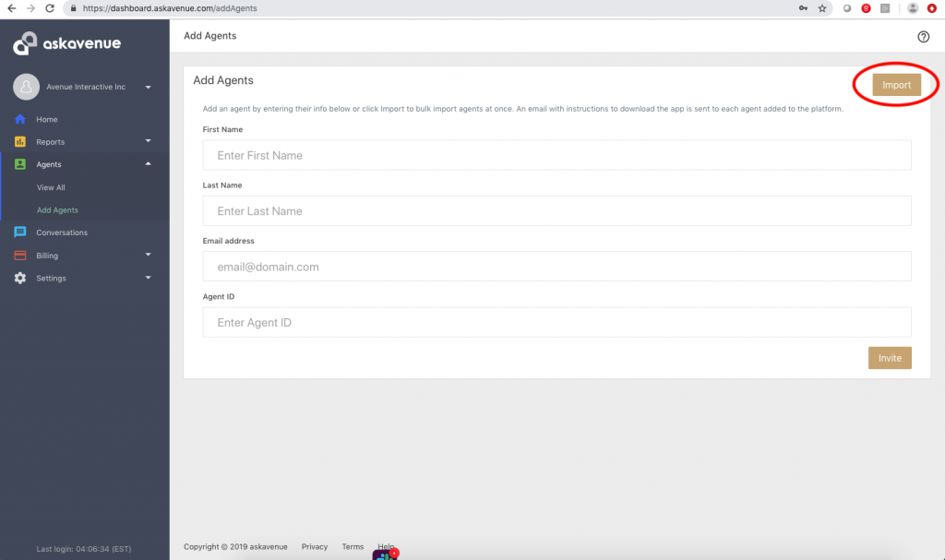Screen dimensions: 945x560
Task: Click the Add Agents page header title
Action: click(x=209, y=36)
